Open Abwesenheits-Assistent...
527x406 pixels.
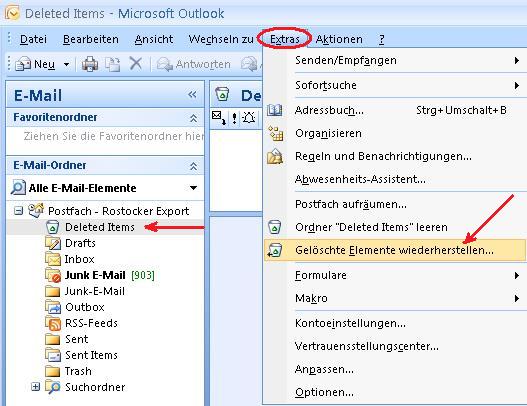pyautogui.click(x=394, y=179)
